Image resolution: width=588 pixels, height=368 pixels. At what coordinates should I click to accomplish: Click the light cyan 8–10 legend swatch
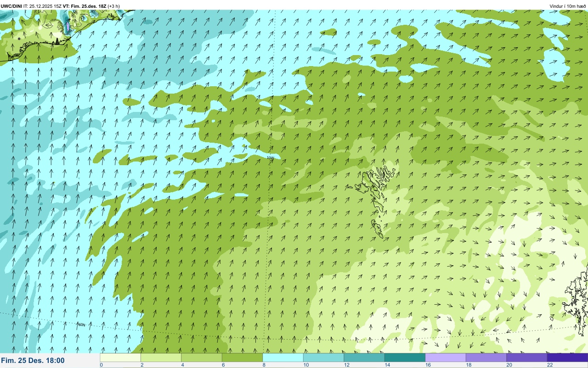[283, 357]
